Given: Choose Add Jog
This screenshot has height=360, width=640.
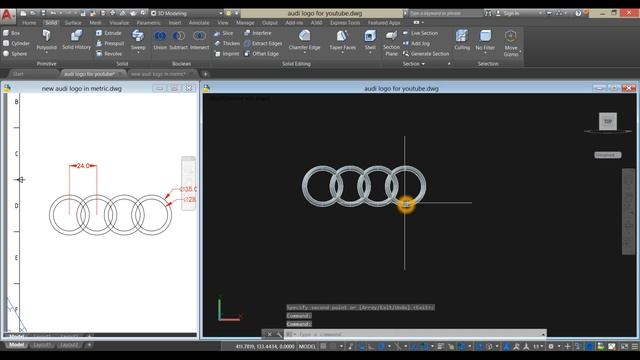Looking at the screenshot, I should [x=416, y=43].
